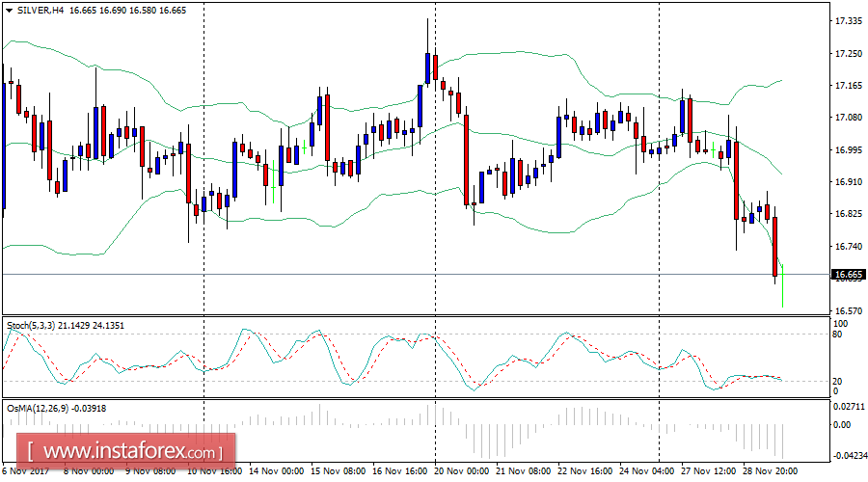Image resolution: width=868 pixels, height=482 pixels.
Task: Click the stochastic 80 level label
Action: (x=838, y=335)
